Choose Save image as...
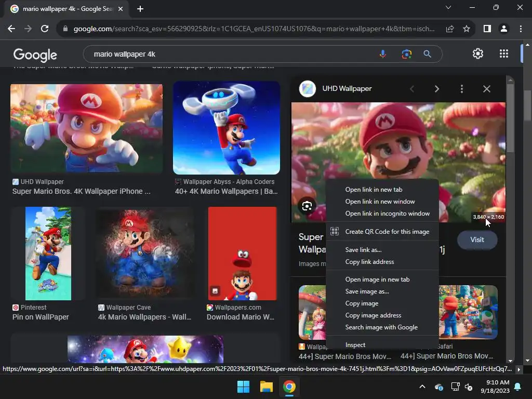Viewport: 532px width, 399px height. coord(367,291)
